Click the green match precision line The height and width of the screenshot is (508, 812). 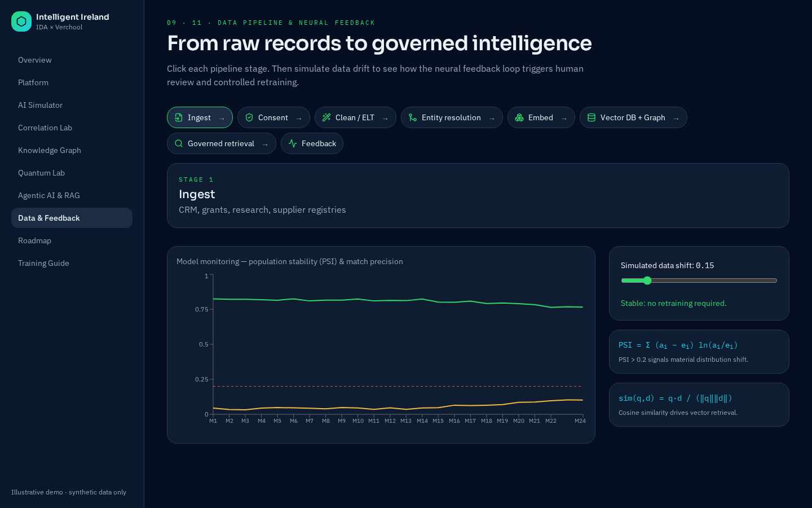(x=398, y=300)
